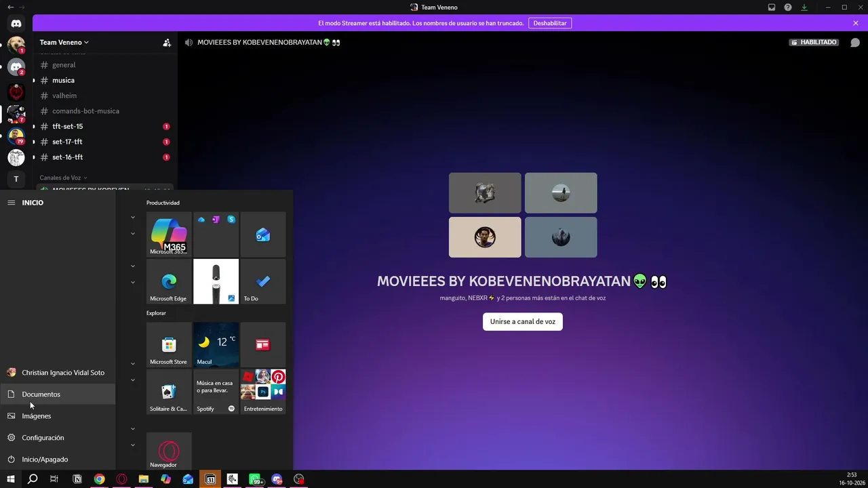Viewport: 868px width, 488px height.
Task: Open the server icon labeled T
Action: [x=16, y=180]
